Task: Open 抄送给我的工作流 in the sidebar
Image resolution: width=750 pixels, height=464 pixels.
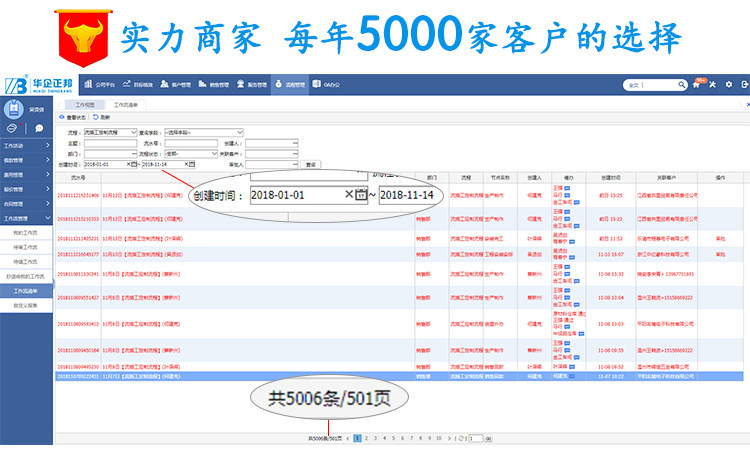Action: (26, 276)
